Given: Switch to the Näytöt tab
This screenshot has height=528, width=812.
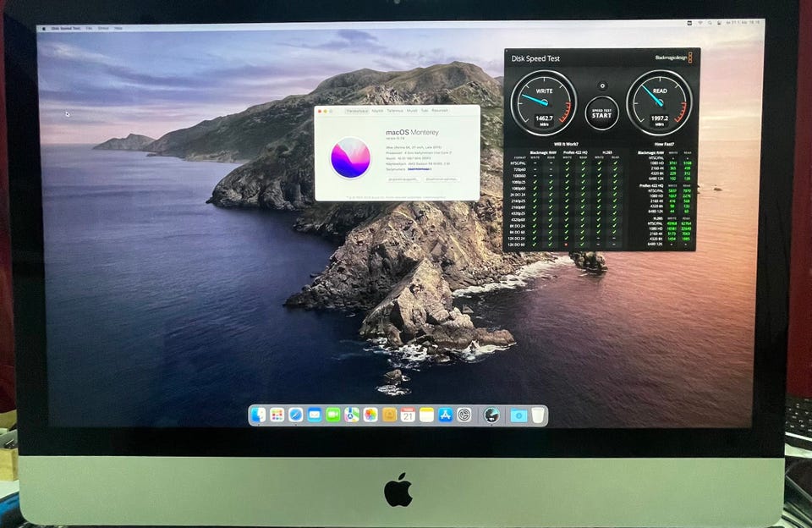Looking at the screenshot, I should pos(377,111).
